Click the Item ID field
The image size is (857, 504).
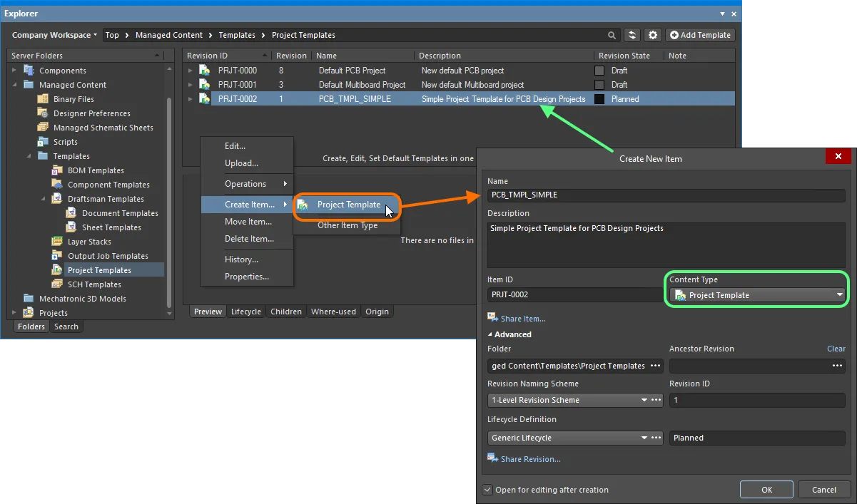click(x=575, y=294)
